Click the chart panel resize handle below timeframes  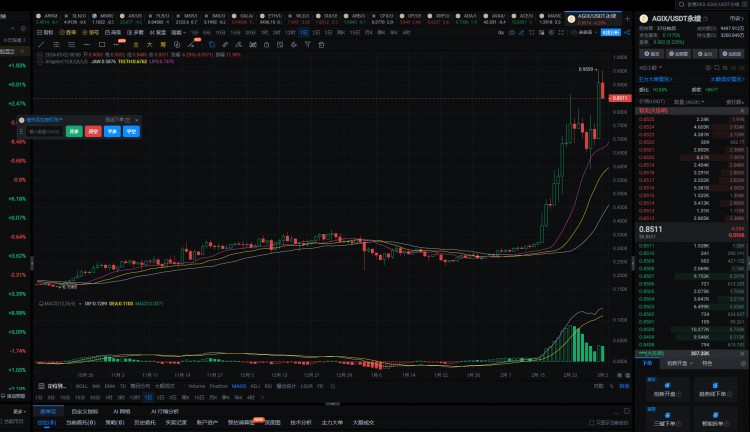[332, 404]
